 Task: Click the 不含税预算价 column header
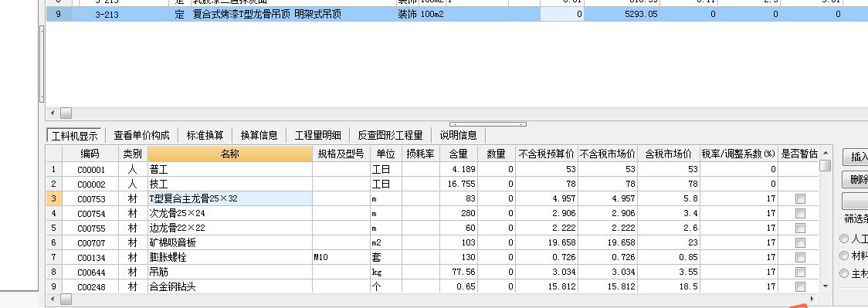point(547,154)
